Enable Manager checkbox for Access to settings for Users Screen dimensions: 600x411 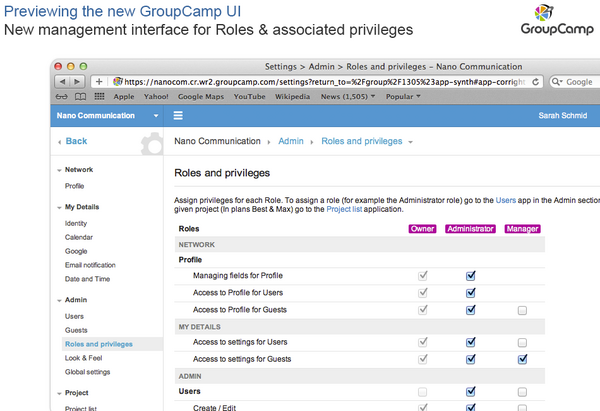point(522,342)
